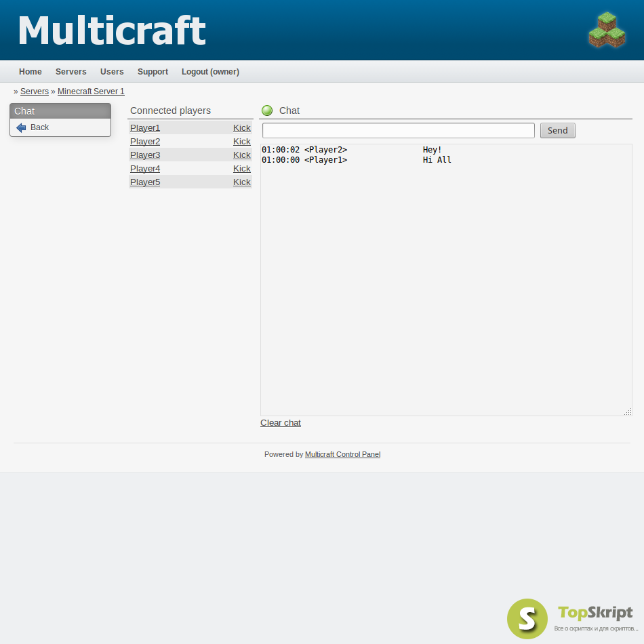
Task: Open the Player3 profile link
Action: [145, 155]
